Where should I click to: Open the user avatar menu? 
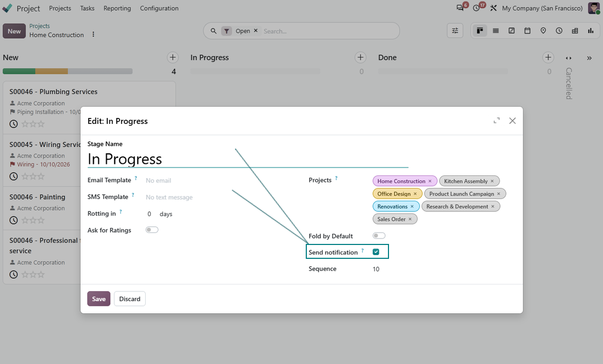coord(593,8)
